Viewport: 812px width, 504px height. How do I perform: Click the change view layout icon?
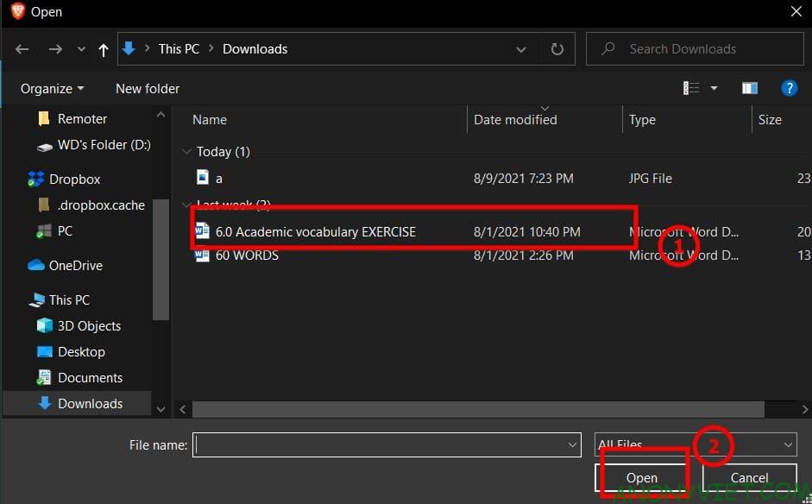[691, 88]
